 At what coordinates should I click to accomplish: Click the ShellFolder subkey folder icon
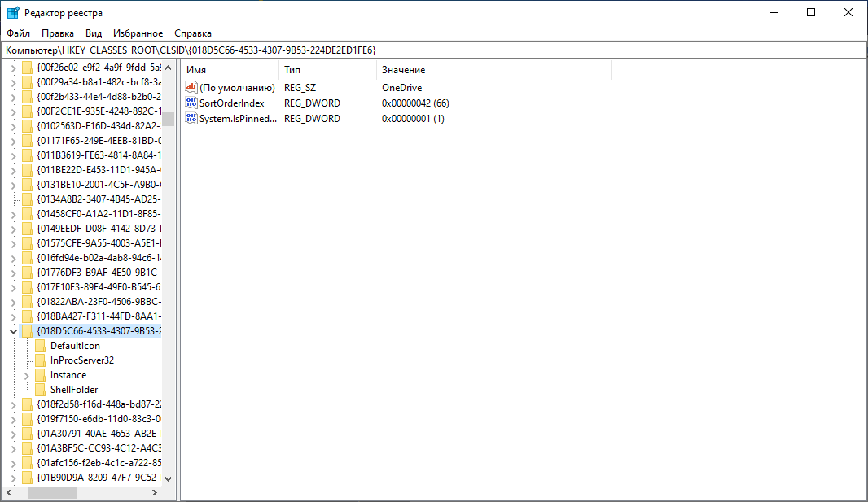pyautogui.click(x=41, y=390)
